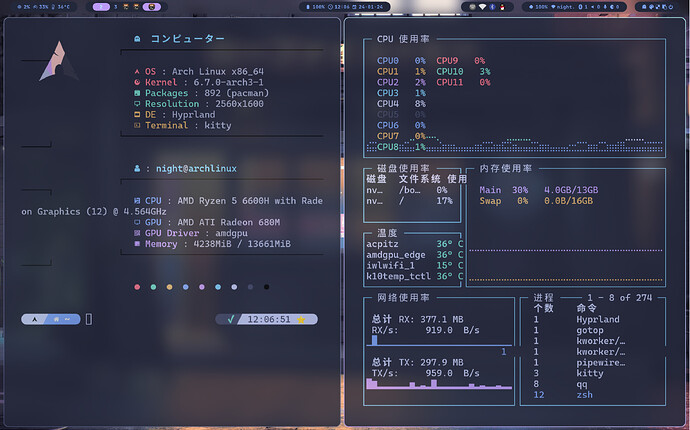Open the first terminal icon next to workspace 3
690x430 pixels.
coord(126,7)
